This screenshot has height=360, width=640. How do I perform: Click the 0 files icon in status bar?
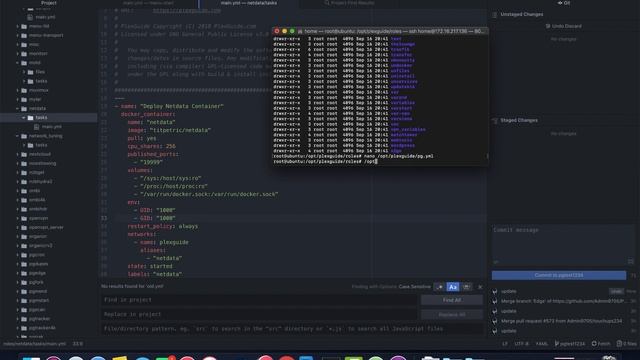click(619, 344)
